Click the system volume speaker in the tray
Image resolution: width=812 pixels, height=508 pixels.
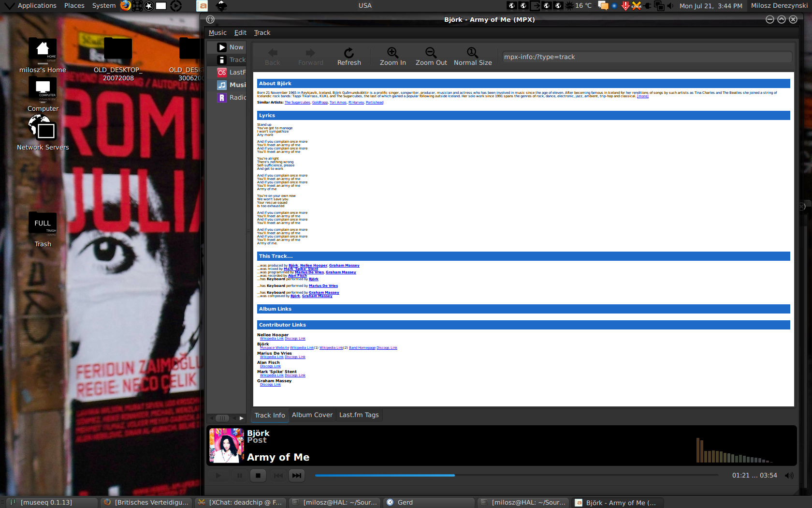click(x=670, y=6)
